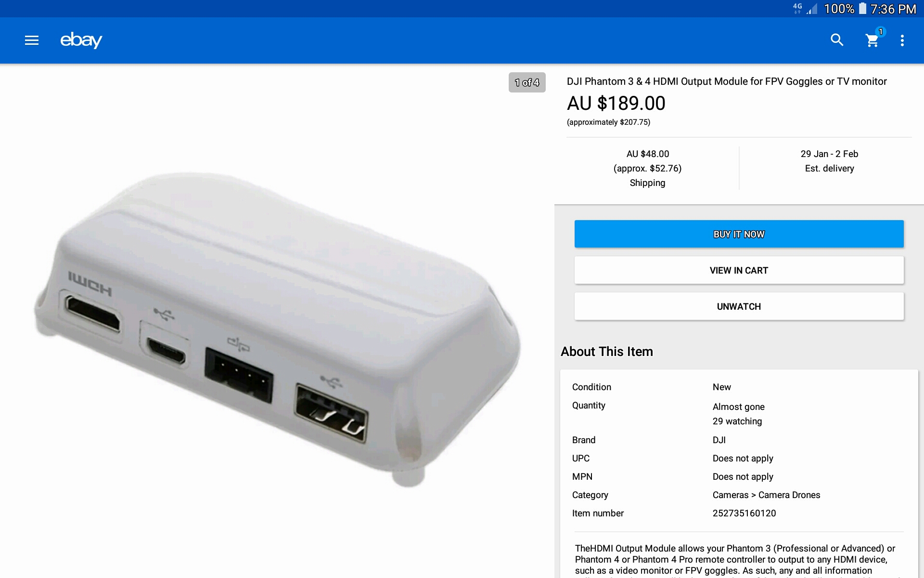Click the View in Cart button
924x578 pixels.
[x=739, y=270]
